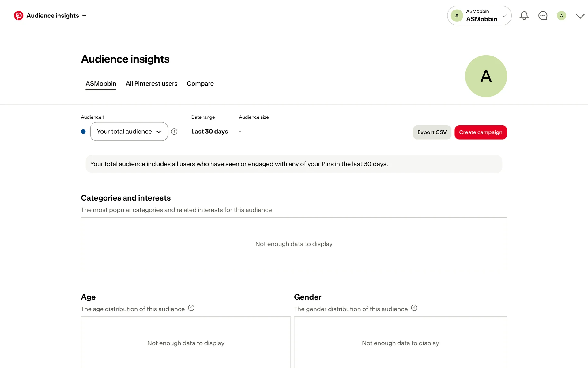Switch to the ASMobbin tab
This screenshot has width=588, height=368.
[101, 84]
